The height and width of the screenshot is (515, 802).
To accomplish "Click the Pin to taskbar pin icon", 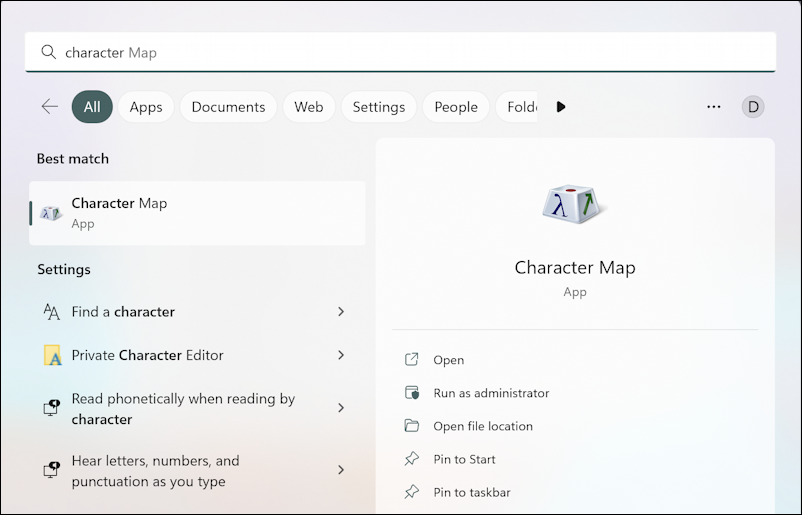I will click(412, 492).
